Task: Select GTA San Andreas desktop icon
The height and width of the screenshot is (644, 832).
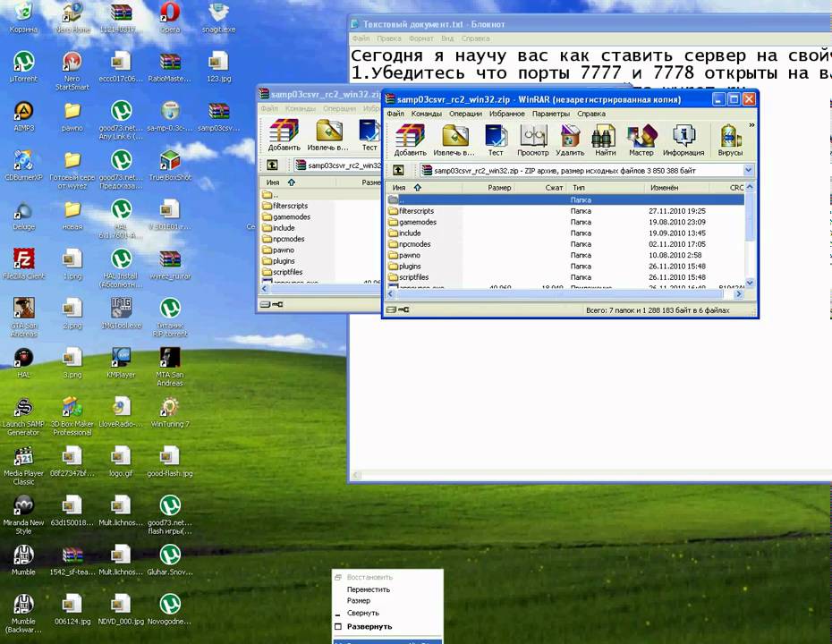Action: [x=23, y=317]
